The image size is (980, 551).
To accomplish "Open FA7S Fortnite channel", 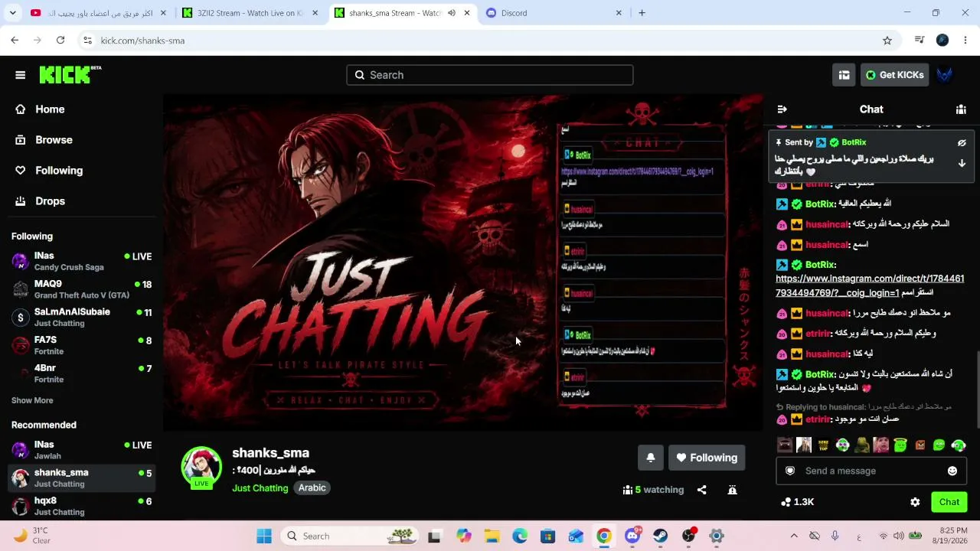I will tap(81, 345).
